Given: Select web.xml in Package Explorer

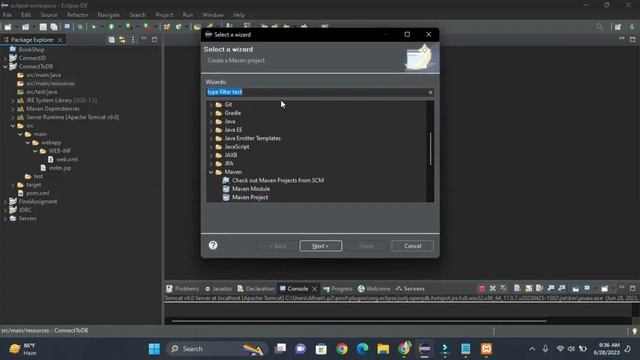Looking at the screenshot, I should 63,159.
